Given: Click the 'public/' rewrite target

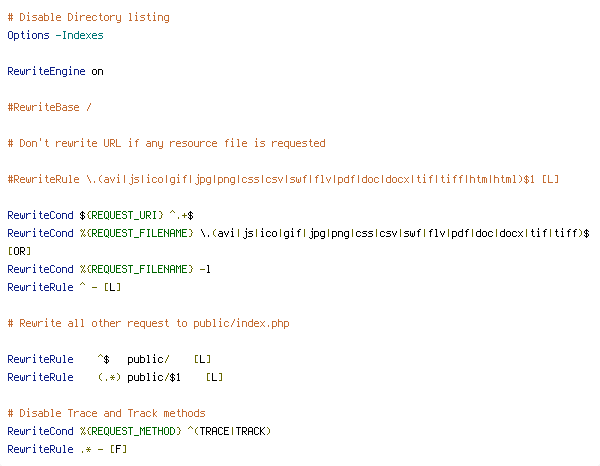Looking at the screenshot, I should point(148,359).
